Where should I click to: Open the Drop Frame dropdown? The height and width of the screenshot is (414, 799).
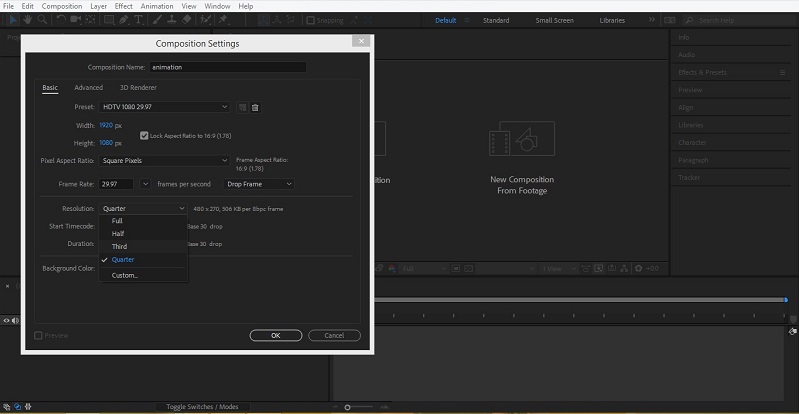tap(259, 184)
